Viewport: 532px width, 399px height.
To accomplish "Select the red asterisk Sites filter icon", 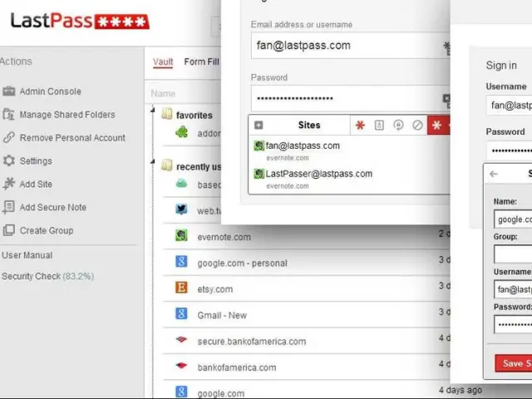I will 360,126.
